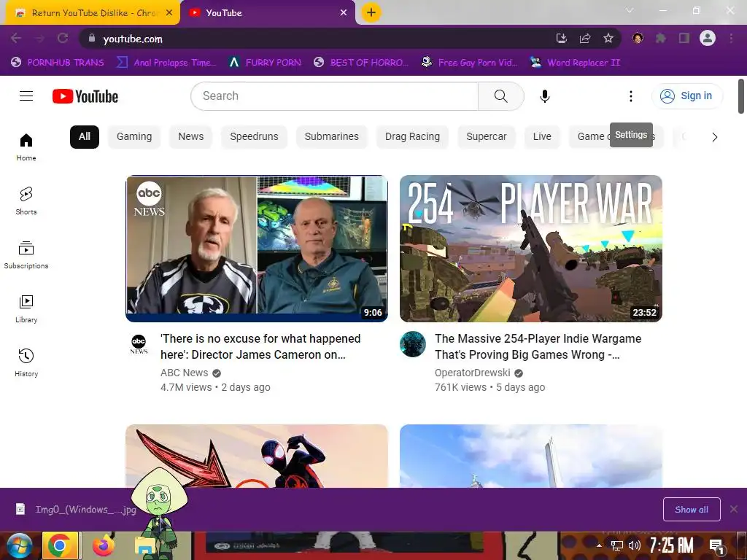
Task: Open new tab with plus button
Action: coord(371,12)
